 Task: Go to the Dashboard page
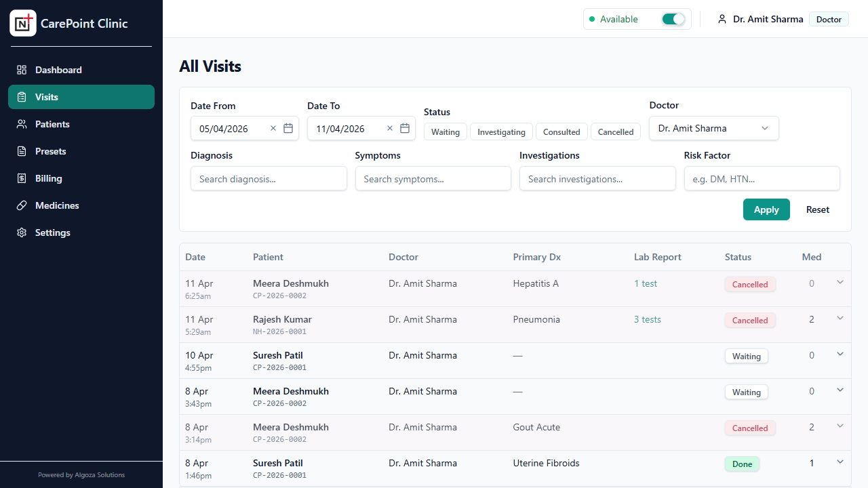pyautogui.click(x=58, y=70)
